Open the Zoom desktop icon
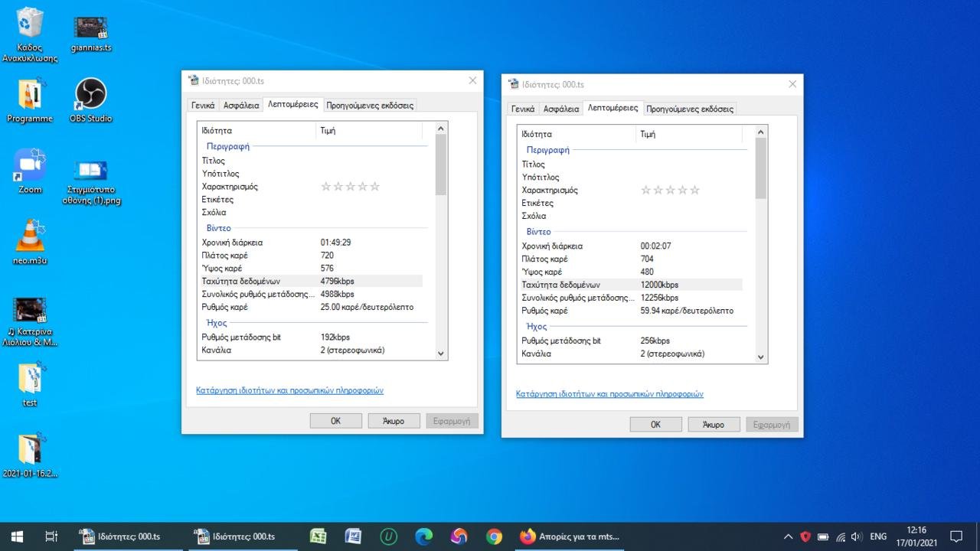The height and width of the screenshot is (551, 980). [30, 166]
